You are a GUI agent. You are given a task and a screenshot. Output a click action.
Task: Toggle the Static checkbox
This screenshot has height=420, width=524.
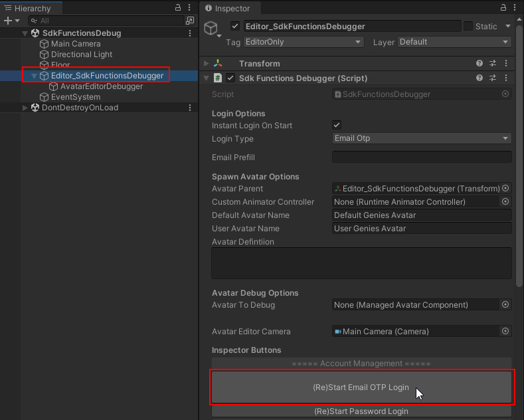(x=468, y=27)
